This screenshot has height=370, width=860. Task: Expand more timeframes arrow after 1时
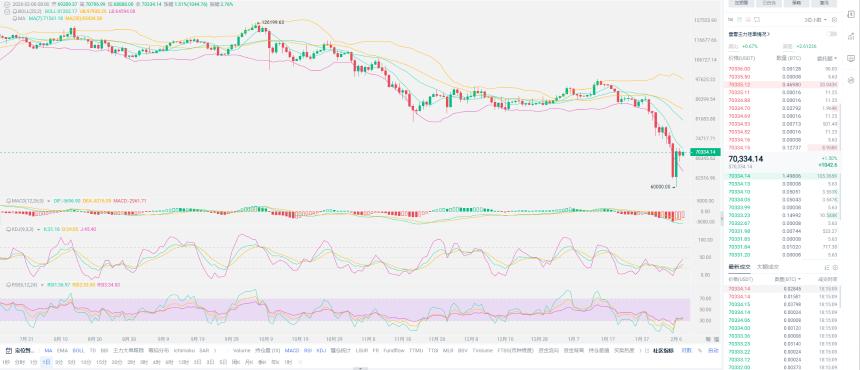coord(300,362)
